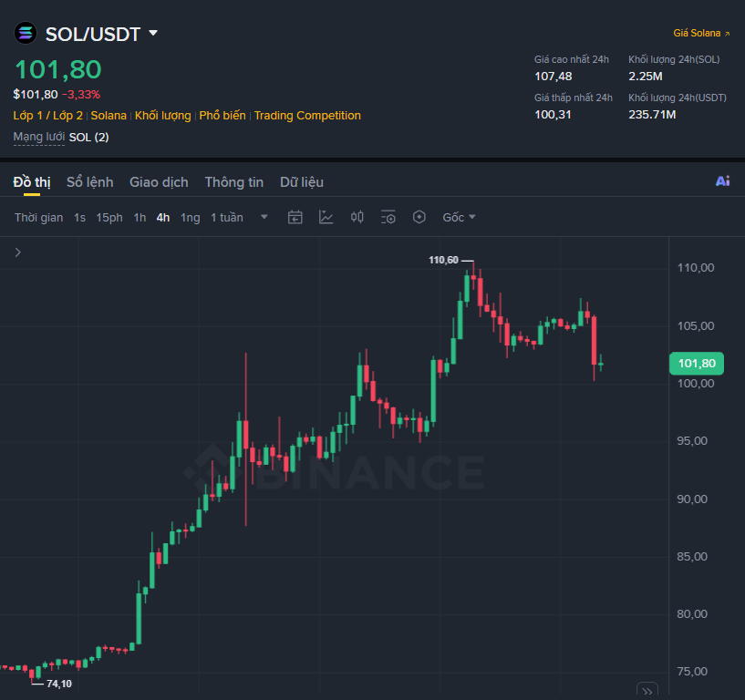Open the Gốc chart source dropdown
The width and height of the screenshot is (745, 700).
(459, 217)
